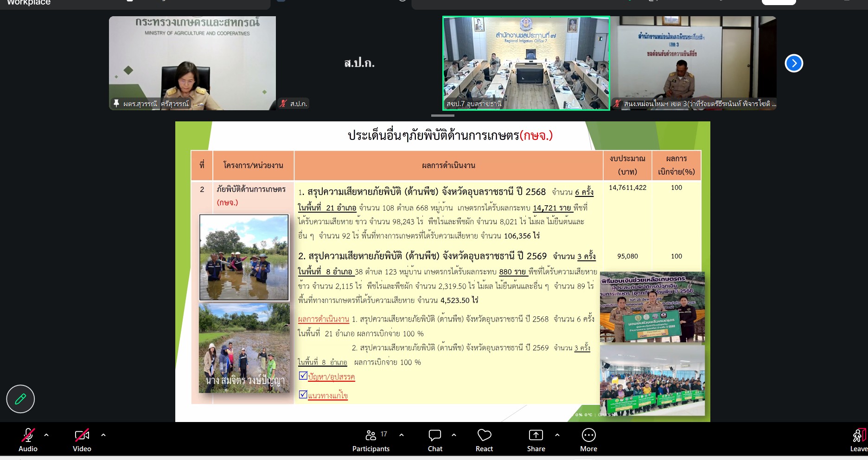Click the pin icon on ผตร.สุวรรณี tile
Screen dimensions: 868x460
click(x=116, y=103)
